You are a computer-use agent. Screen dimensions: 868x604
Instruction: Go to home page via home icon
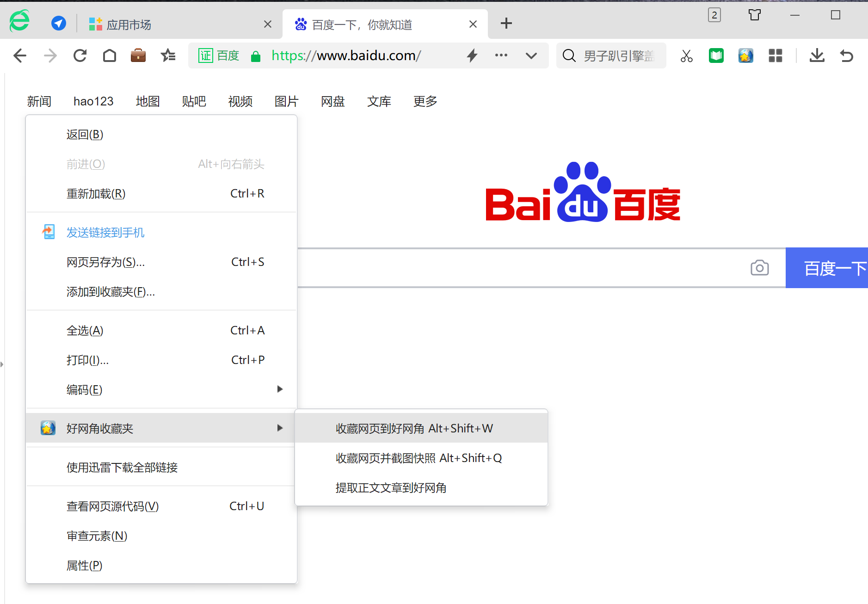pos(110,56)
